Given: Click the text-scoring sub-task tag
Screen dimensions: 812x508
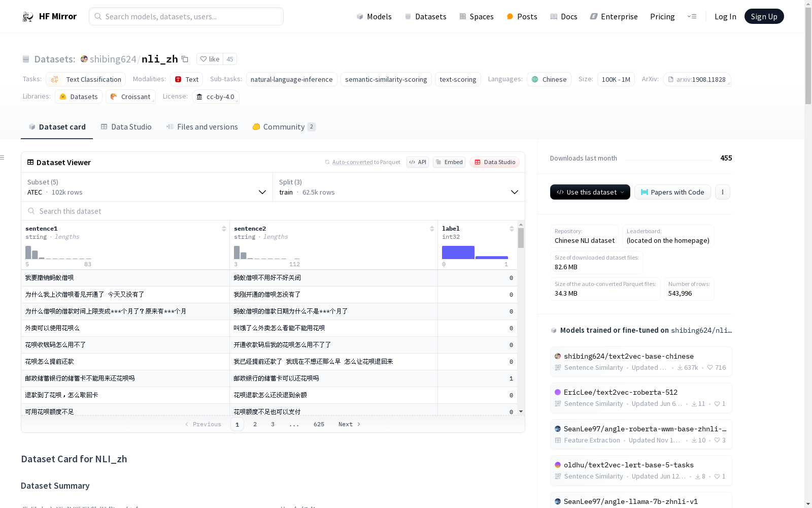Looking at the screenshot, I should (x=458, y=79).
